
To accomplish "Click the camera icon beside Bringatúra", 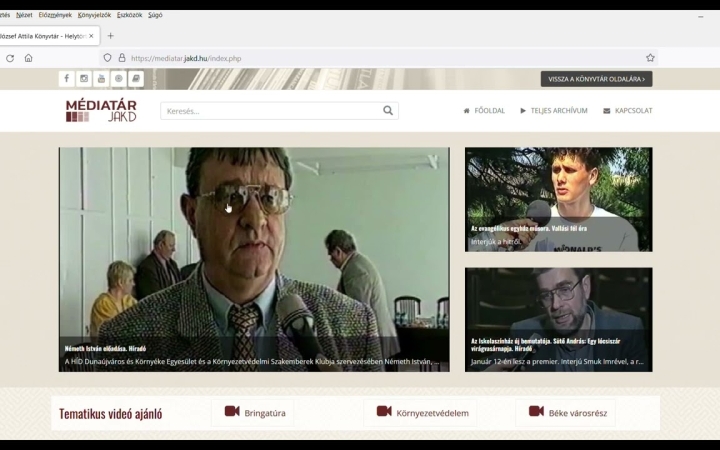I will (232, 411).
